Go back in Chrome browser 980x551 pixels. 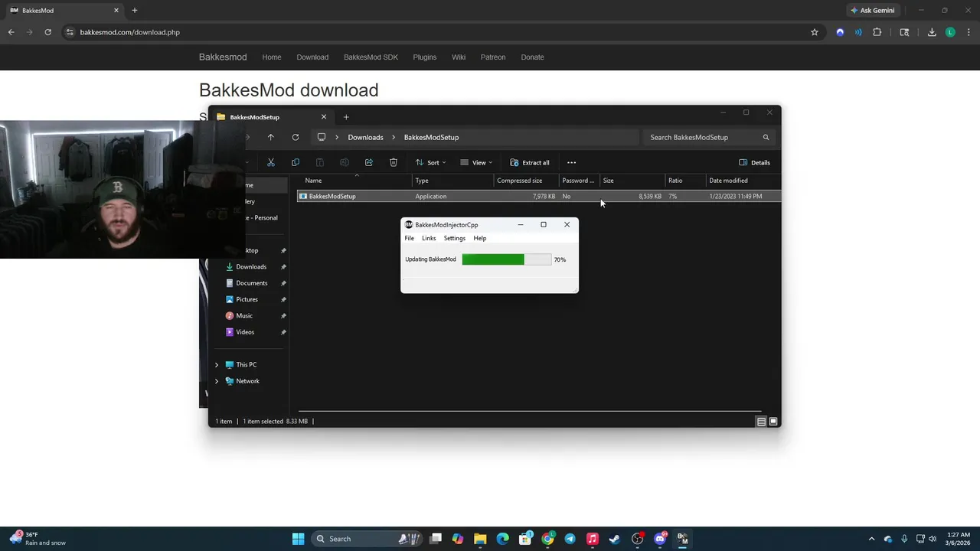(11, 32)
